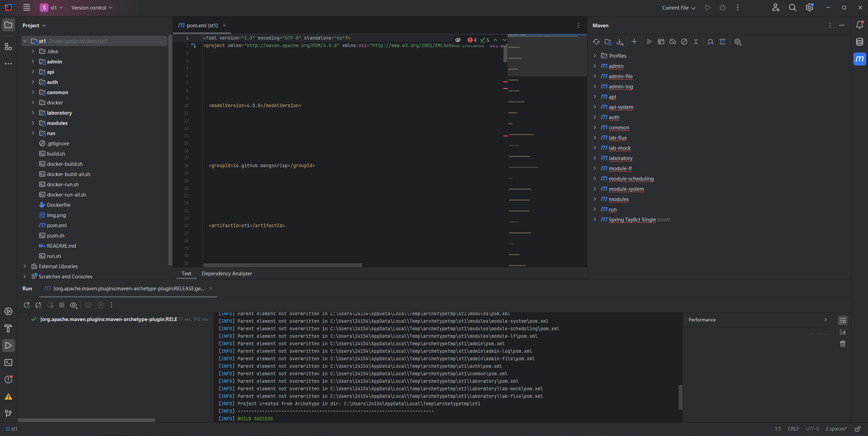Open Terminal tool window
Image resolution: width=868 pixels, height=436 pixels.
[9, 363]
